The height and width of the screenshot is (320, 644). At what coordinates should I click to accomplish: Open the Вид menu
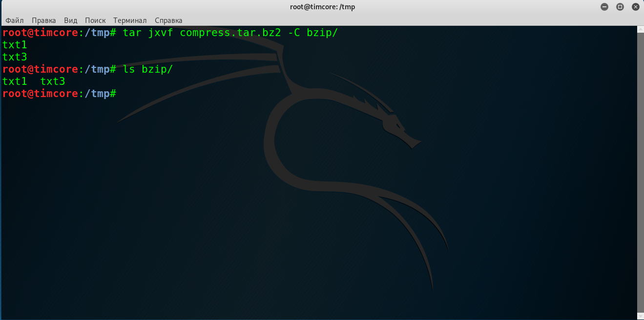71,20
